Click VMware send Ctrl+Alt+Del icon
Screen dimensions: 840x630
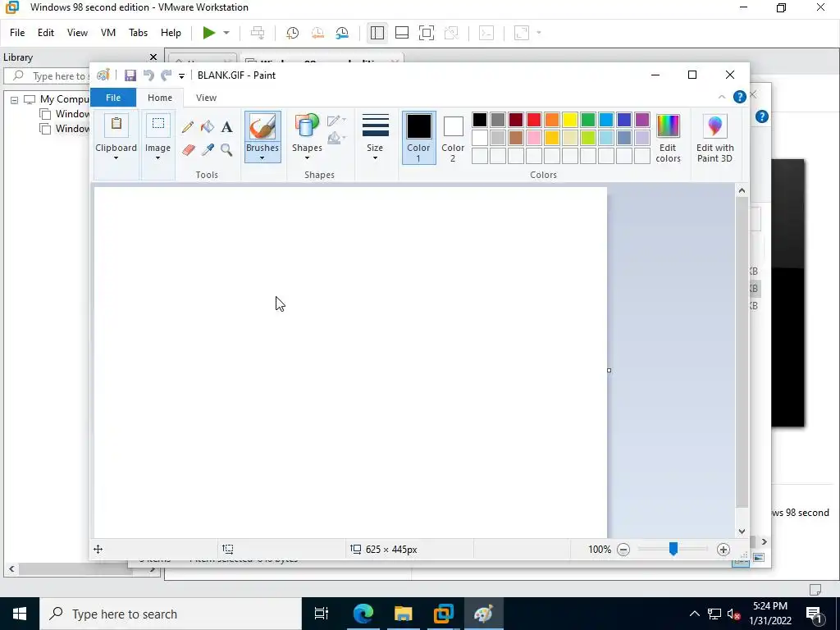(x=258, y=33)
